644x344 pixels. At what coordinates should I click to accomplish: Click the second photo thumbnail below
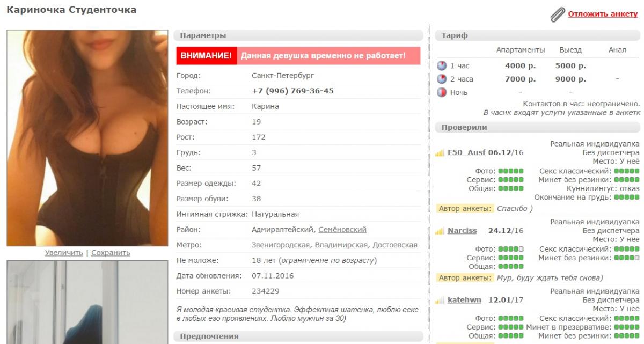tap(87, 302)
